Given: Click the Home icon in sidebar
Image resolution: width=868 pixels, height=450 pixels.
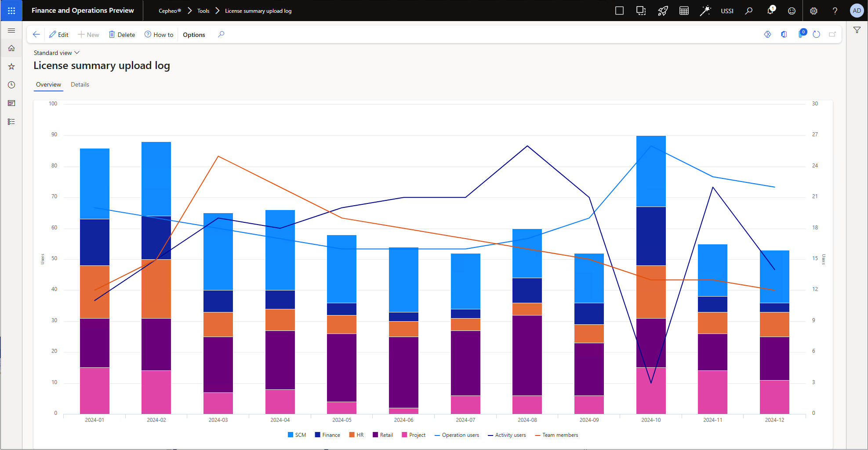Looking at the screenshot, I should coord(11,48).
